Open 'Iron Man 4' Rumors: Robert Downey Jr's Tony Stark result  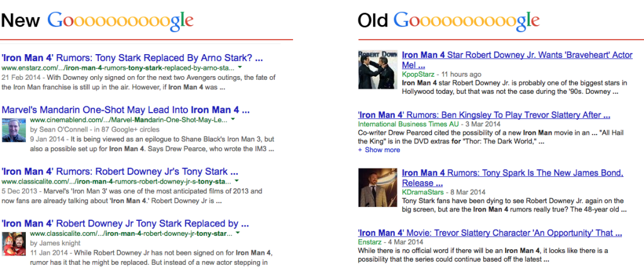tap(119, 172)
